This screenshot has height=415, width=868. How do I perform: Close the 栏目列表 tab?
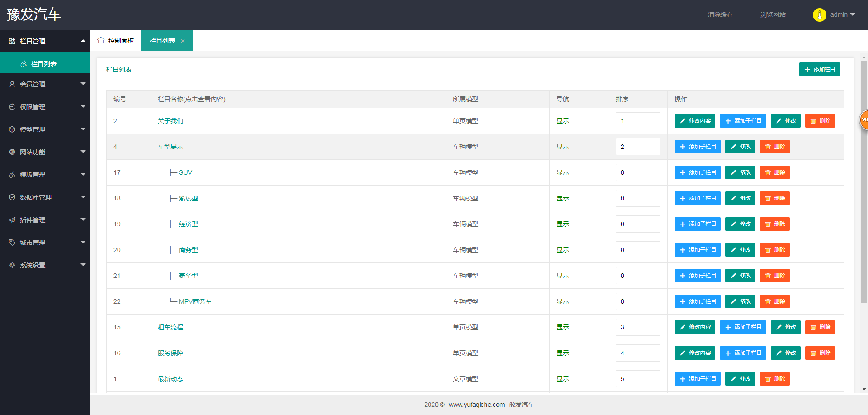point(183,41)
